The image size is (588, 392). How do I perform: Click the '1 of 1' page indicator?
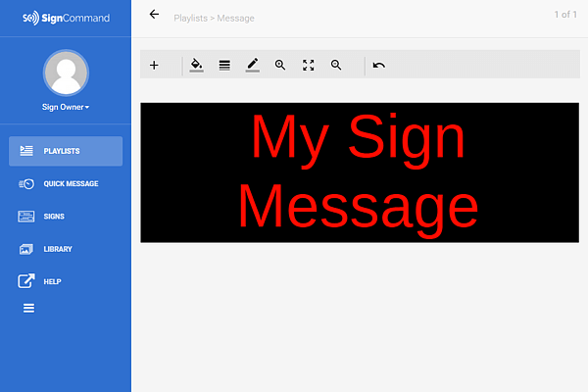[x=565, y=15]
